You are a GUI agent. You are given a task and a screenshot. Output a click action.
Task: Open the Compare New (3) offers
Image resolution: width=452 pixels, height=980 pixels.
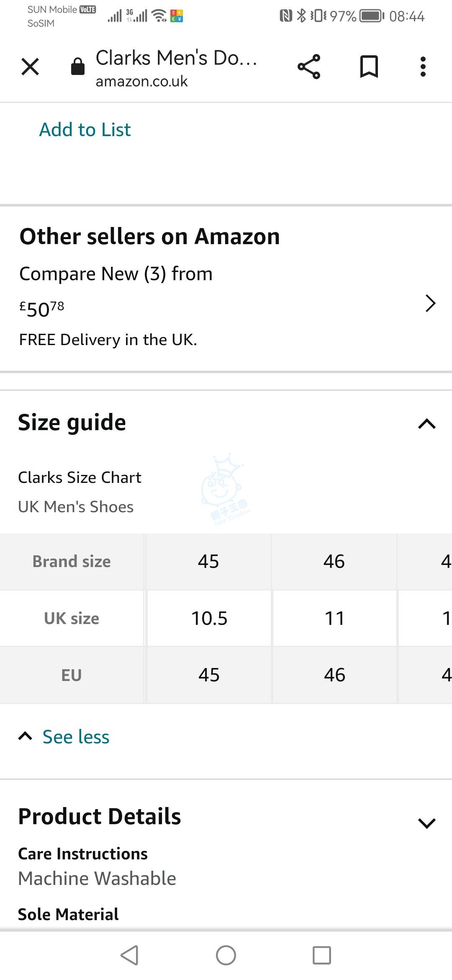[116, 274]
